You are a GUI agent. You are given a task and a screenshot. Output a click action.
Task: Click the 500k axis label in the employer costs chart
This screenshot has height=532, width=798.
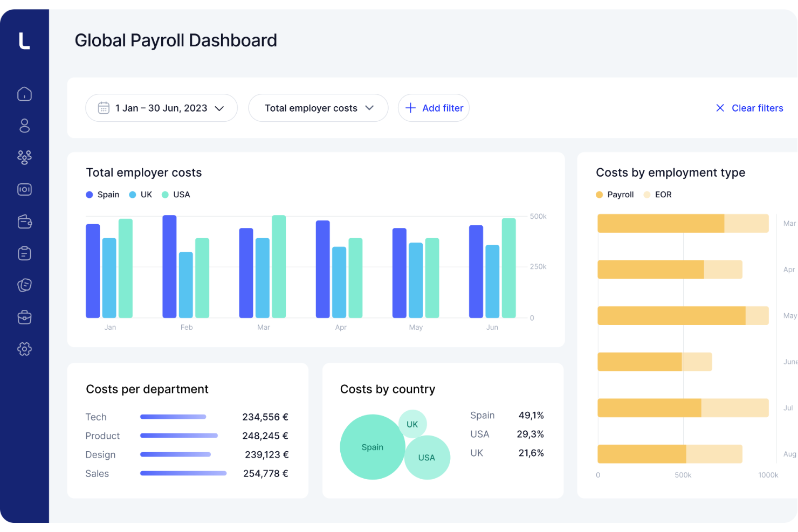pyautogui.click(x=538, y=216)
